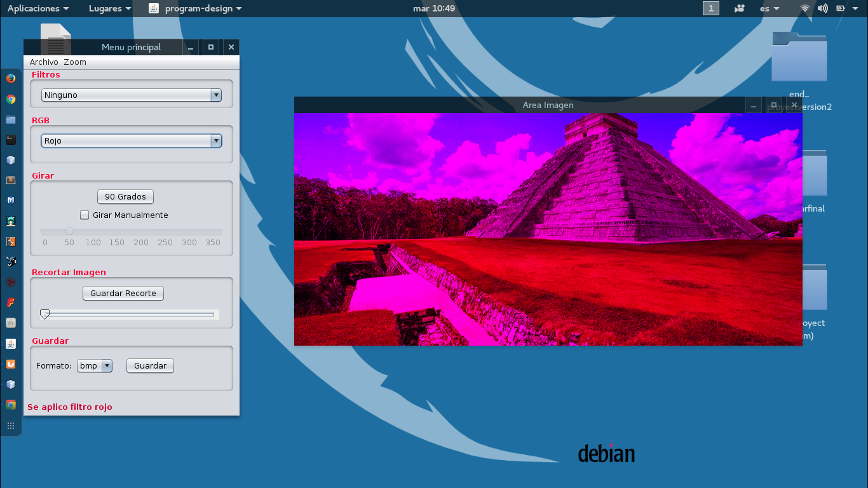Click the 90 Grados rotation button

point(125,196)
